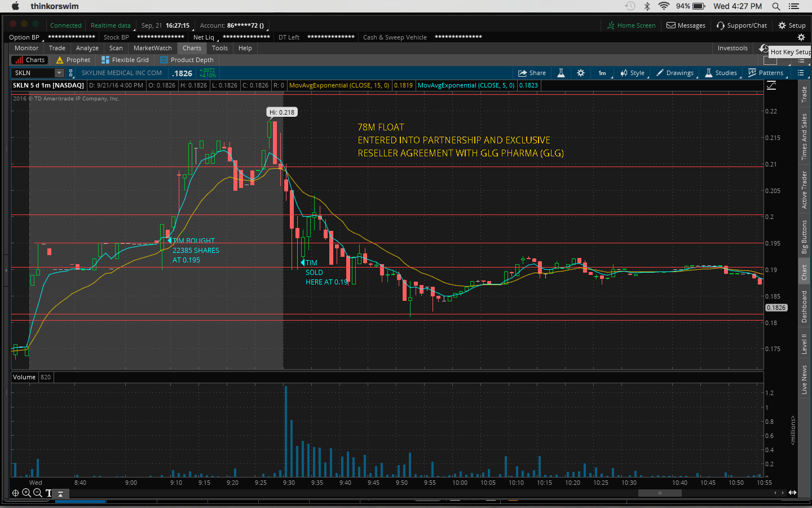812x508 pixels.
Task: Open the 1m timeframe selector
Action: click(602, 73)
